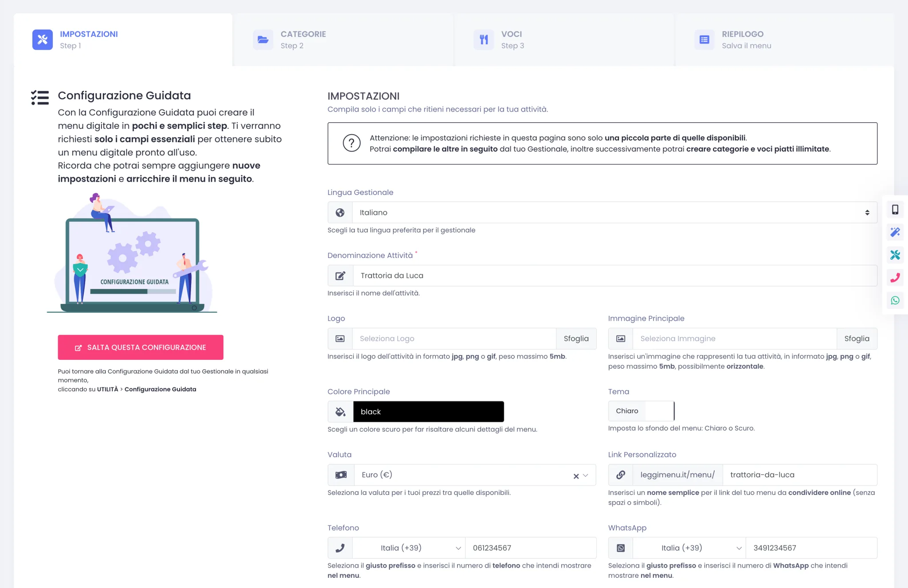The height and width of the screenshot is (588, 908).
Task: Click the Riepilogo list icon
Action: (x=704, y=40)
